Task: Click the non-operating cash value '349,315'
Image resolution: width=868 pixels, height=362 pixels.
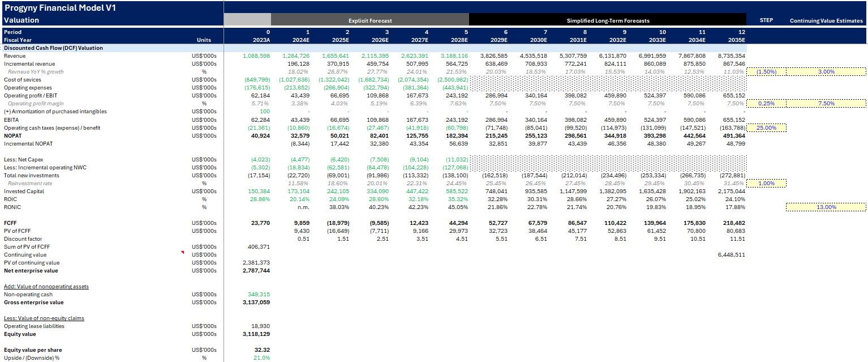Action: point(260,294)
